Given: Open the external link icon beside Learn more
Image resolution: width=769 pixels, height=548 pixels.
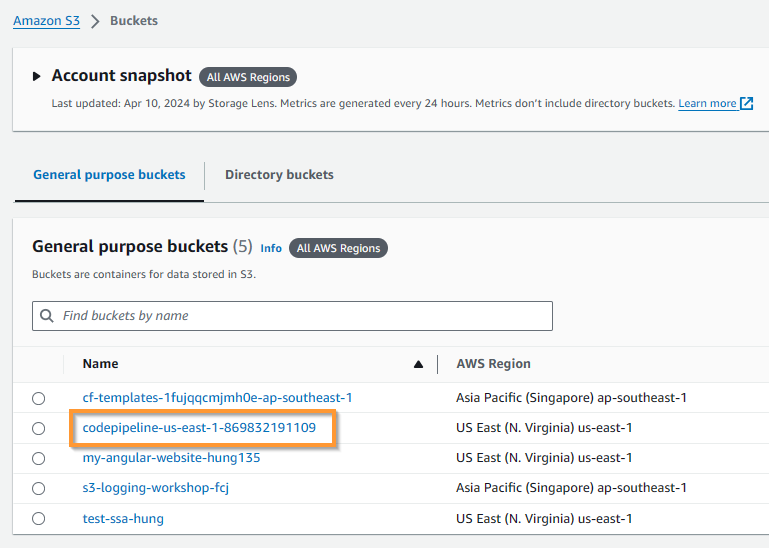Looking at the screenshot, I should point(746,103).
